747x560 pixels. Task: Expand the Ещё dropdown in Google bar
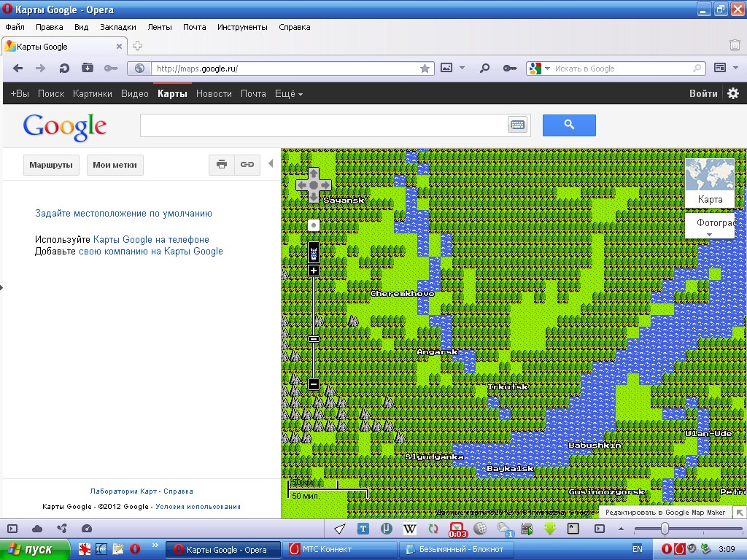[x=289, y=93]
